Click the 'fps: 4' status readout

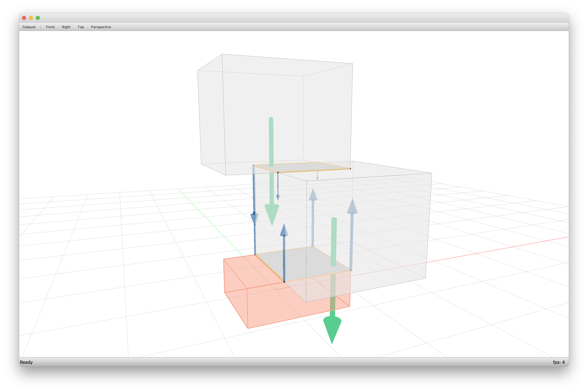[558, 362]
